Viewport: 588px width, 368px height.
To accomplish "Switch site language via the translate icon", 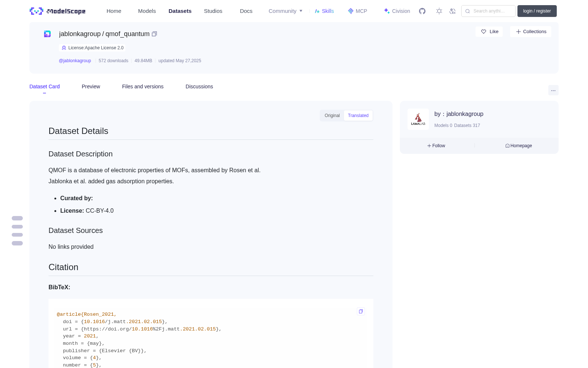I will [452, 11].
